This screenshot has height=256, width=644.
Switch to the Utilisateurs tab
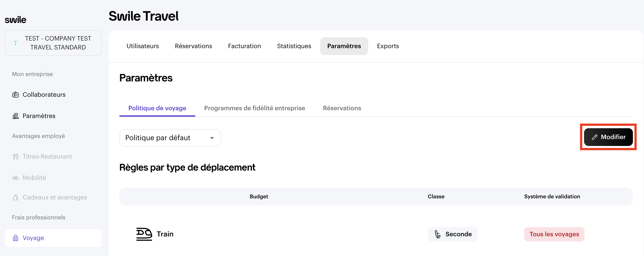(x=143, y=46)
